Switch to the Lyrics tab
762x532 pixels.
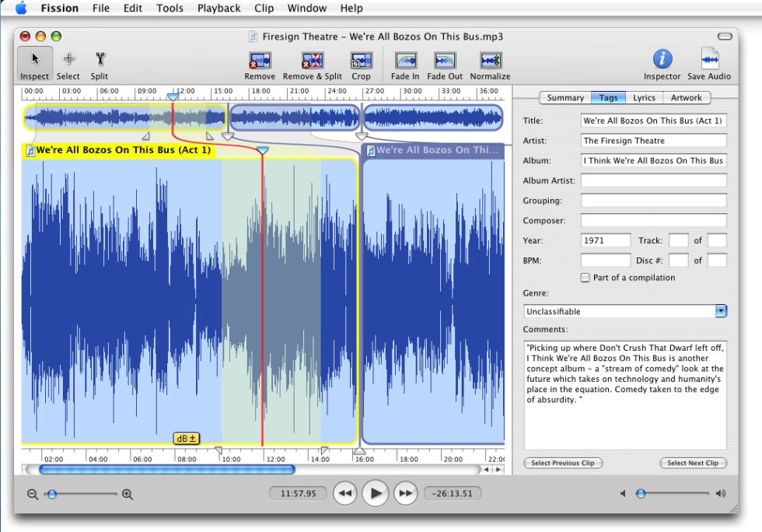[644, 98]
